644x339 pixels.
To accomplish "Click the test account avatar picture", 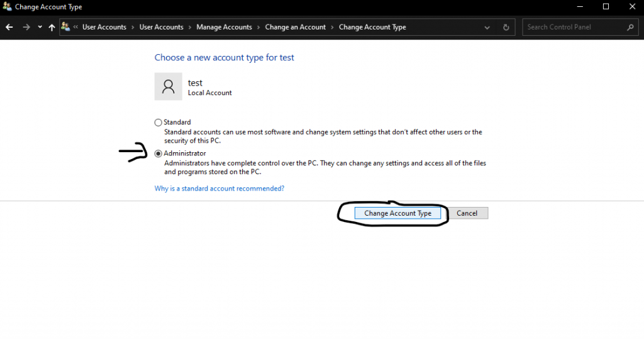I will coord(168,86).
